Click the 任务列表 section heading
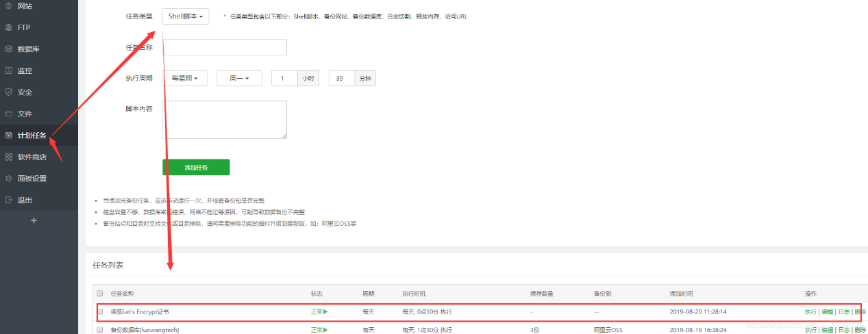Image resolution: width=868 pixels, height=334 pixels. [x=108, y=265]
